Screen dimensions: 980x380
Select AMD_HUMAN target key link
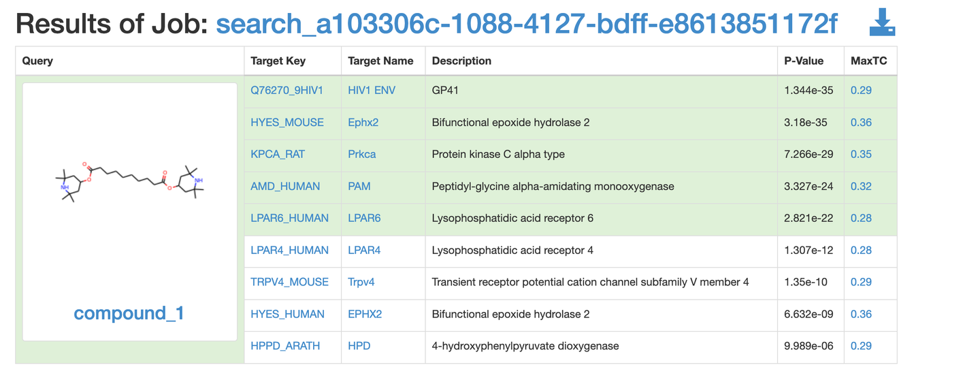pos(285,187)
